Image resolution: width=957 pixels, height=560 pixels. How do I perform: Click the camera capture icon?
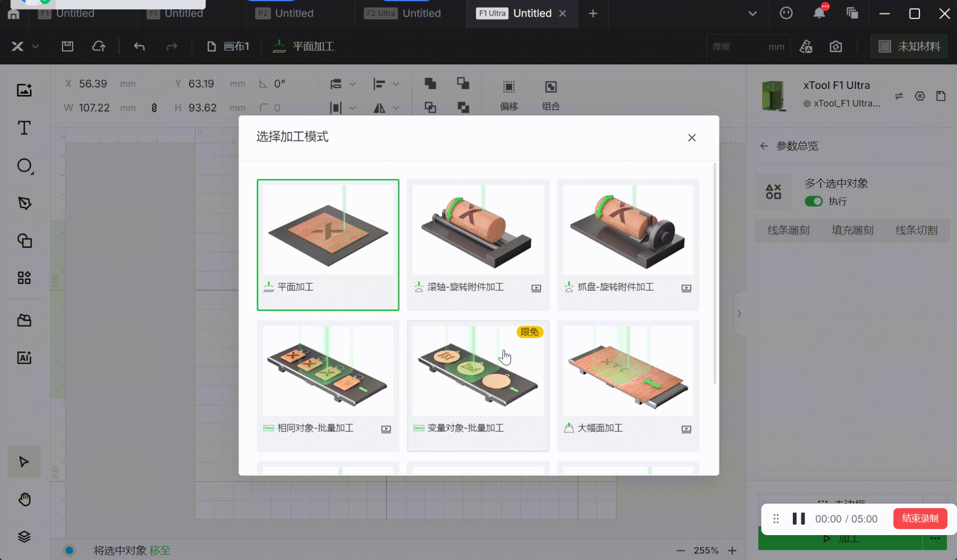[x=835, y=47]
